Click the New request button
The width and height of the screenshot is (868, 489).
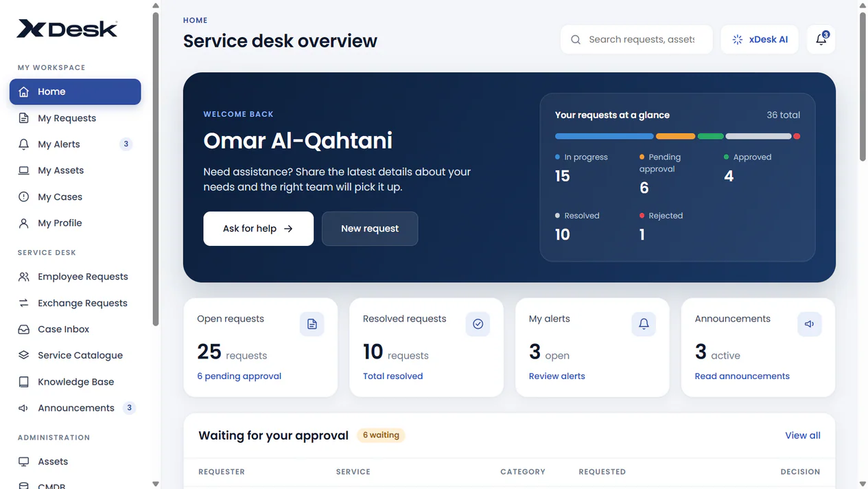[370, 229]
